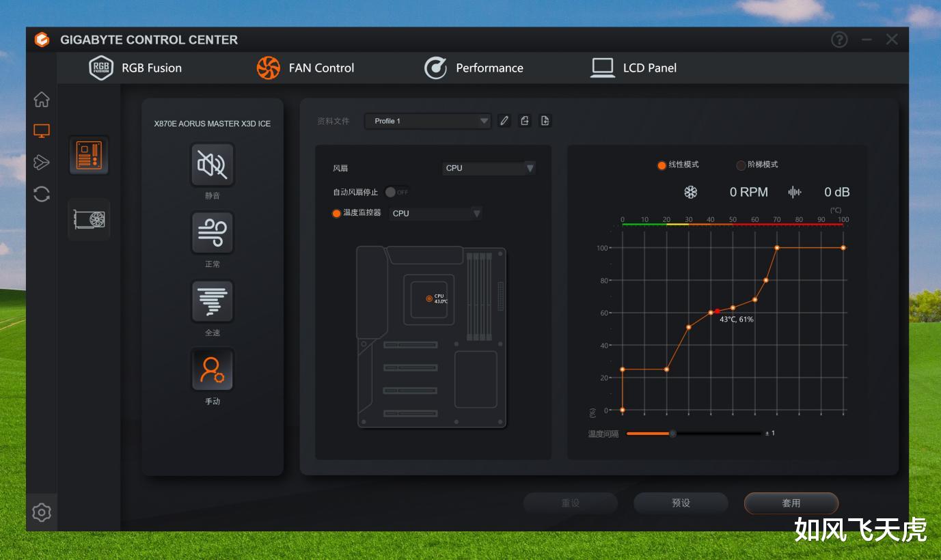Open the 风扇 CPU dropdown
This screenshot has height=560, width=941.
point(489,168)
